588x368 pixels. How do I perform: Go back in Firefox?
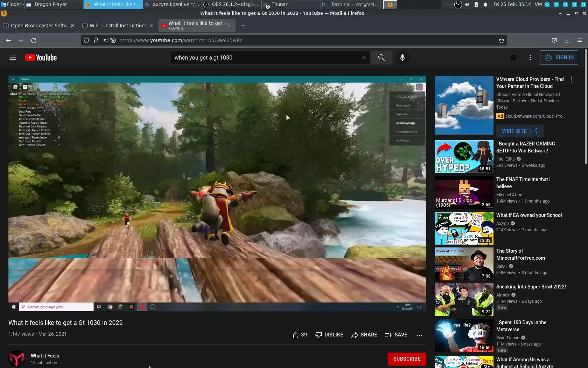click(x=8, y=40)
